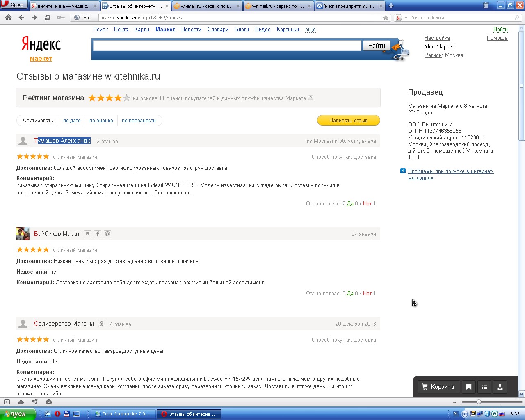Open Тумашев Александр's profile name
Viewport: 525px width, 420px height.
(62, 141)
